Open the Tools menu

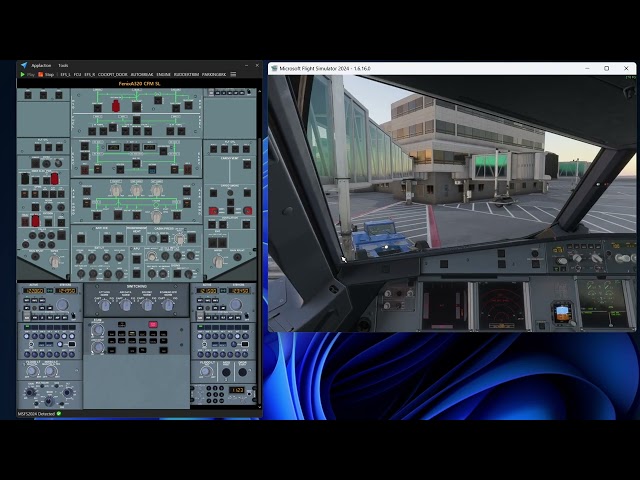(63, 65)
